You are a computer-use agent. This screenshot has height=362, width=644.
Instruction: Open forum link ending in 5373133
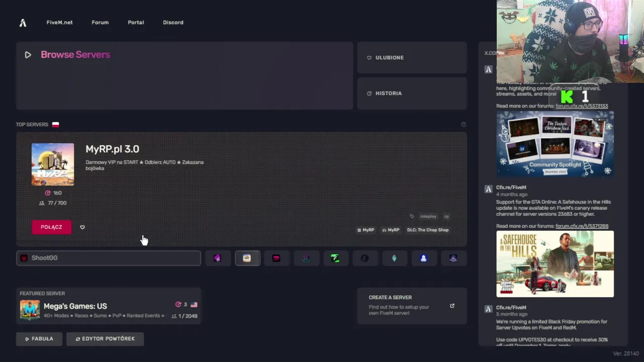tap(582, 106)
